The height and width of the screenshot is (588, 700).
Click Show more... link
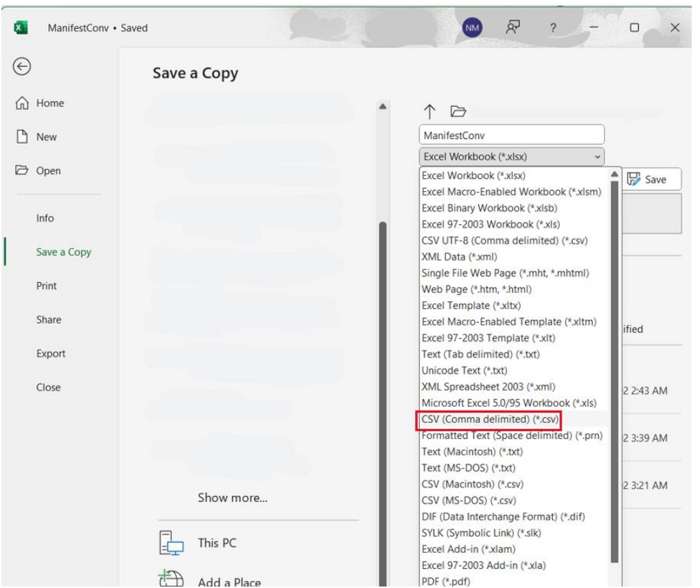click(x=233, y=497)
